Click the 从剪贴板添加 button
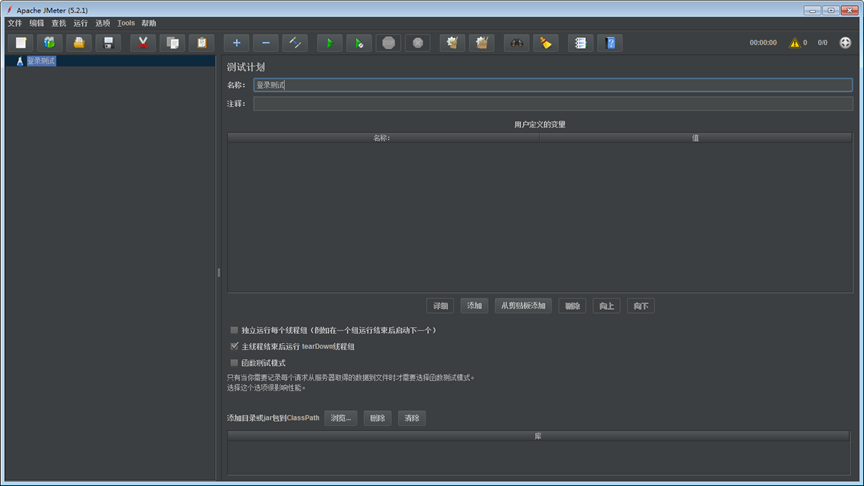 (x=523, y=306)
